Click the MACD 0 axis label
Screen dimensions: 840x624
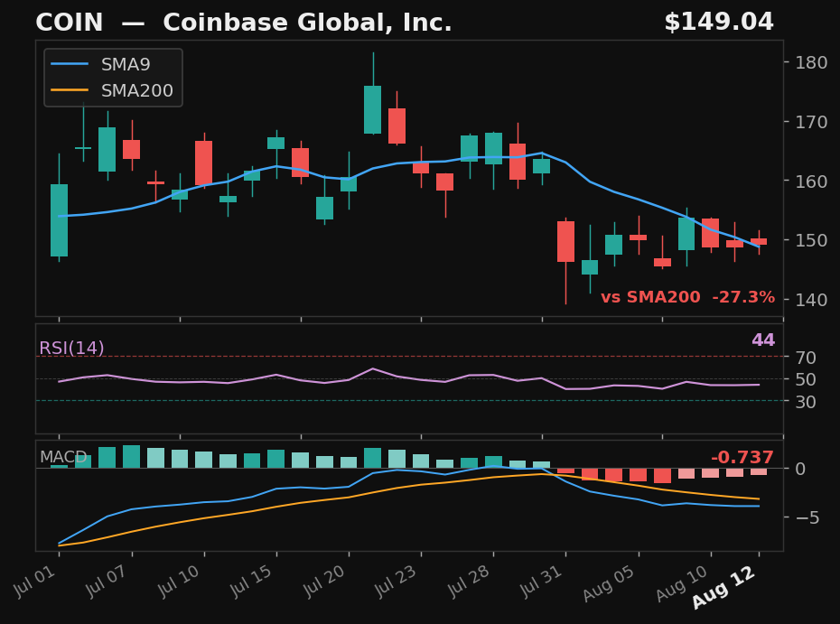[x=800, y=470]
